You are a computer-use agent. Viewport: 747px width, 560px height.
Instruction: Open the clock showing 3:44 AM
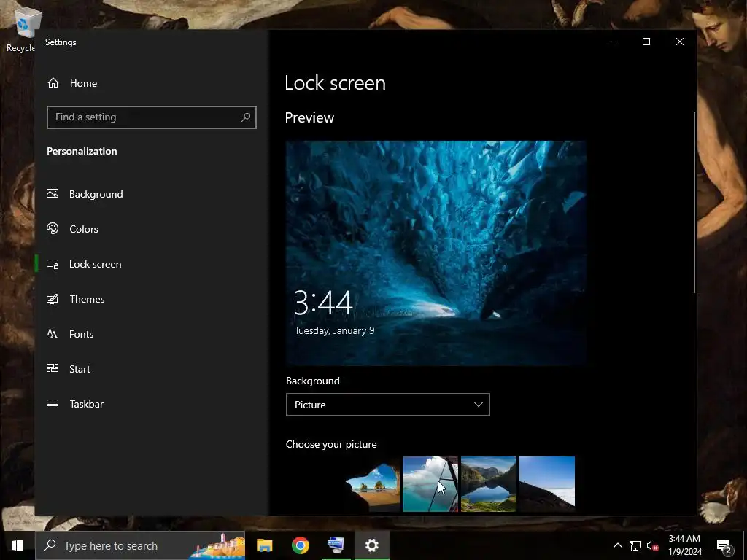(684, 545)
